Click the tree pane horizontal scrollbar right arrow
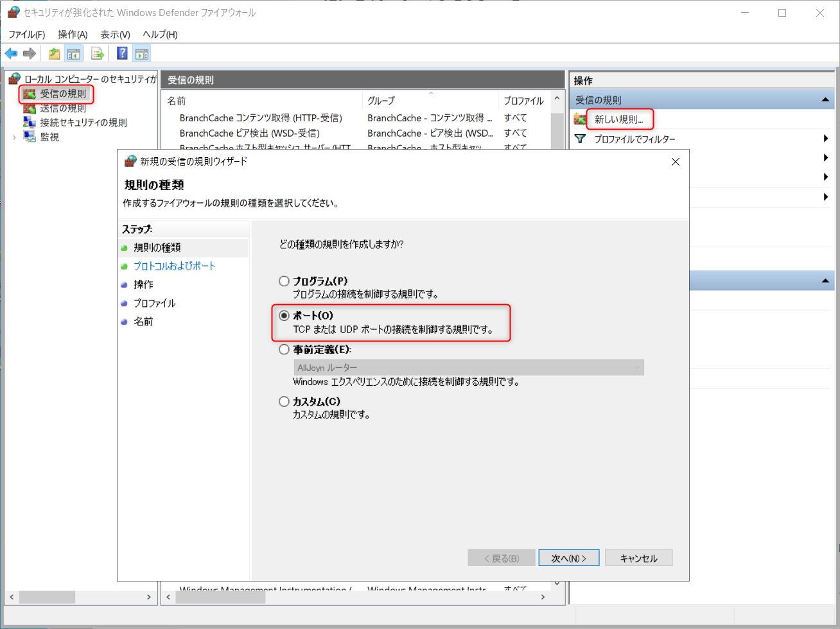 pos(148,597)
